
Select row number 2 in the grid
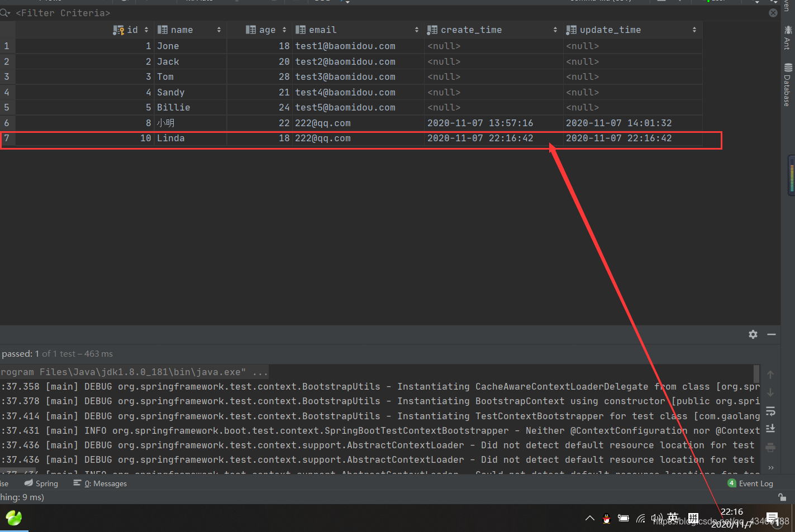7,61
